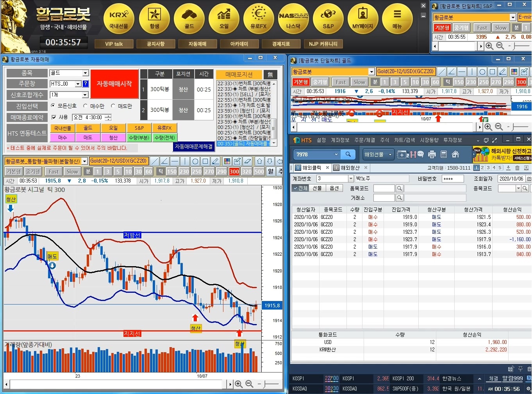Go to HTS home icon
Screen dimensions: 532x394
tap(455, 154)
